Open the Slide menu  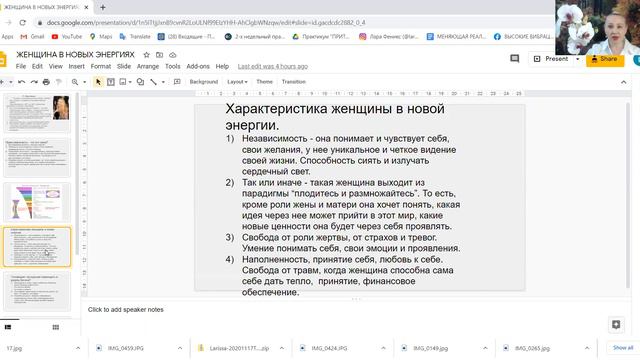124,66
